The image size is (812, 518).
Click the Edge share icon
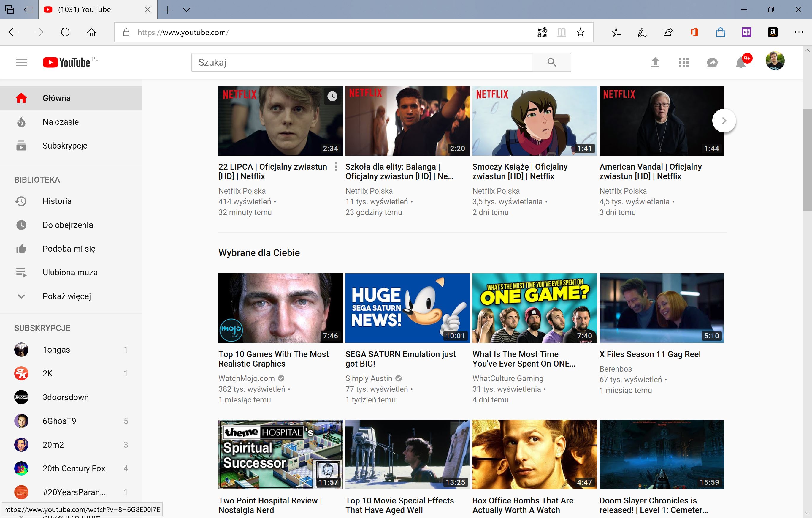tap(668, 32)
